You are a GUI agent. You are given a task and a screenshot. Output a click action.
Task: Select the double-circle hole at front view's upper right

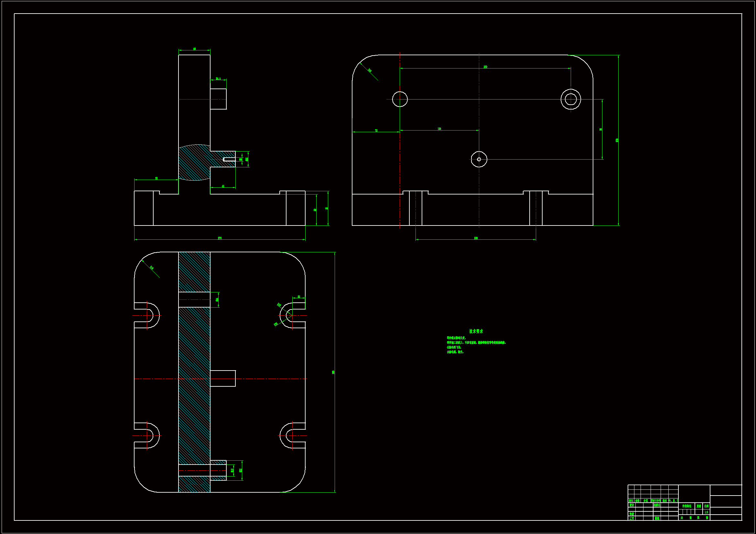click(x=571, y=99)
